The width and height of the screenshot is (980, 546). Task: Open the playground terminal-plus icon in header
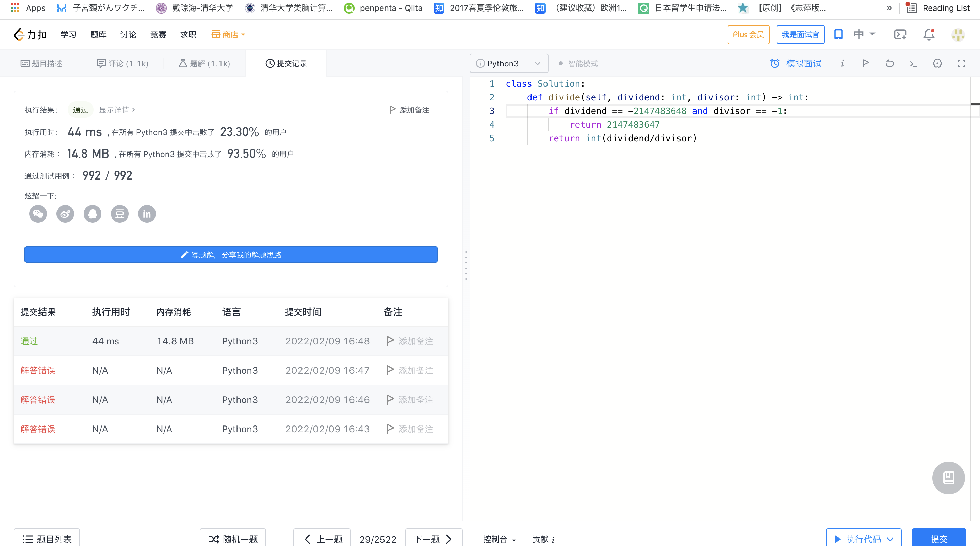tap(900, 35)
